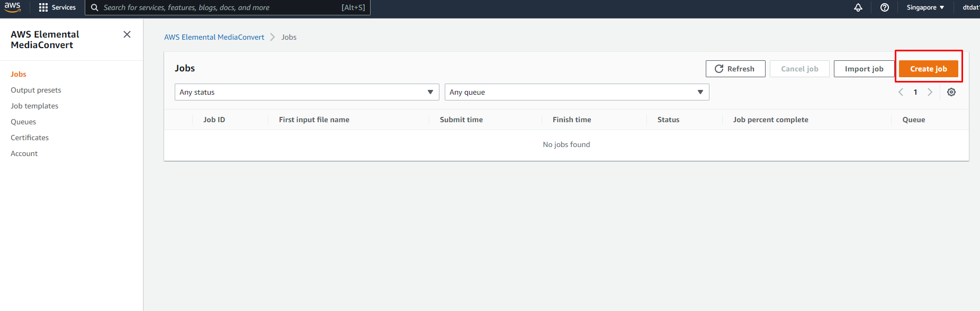Open the notifications bell
This screenshot has width=980, height=311.
(x=858, y=7)
